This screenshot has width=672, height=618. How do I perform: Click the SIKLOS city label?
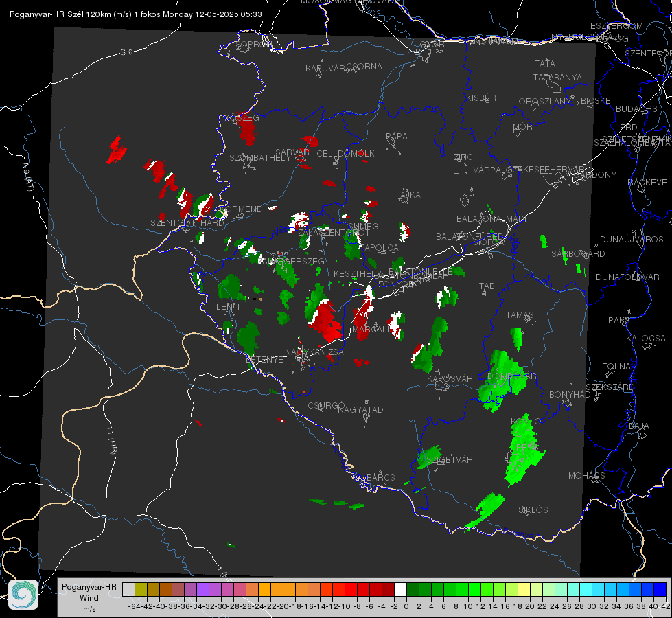(x=533, y=510)
